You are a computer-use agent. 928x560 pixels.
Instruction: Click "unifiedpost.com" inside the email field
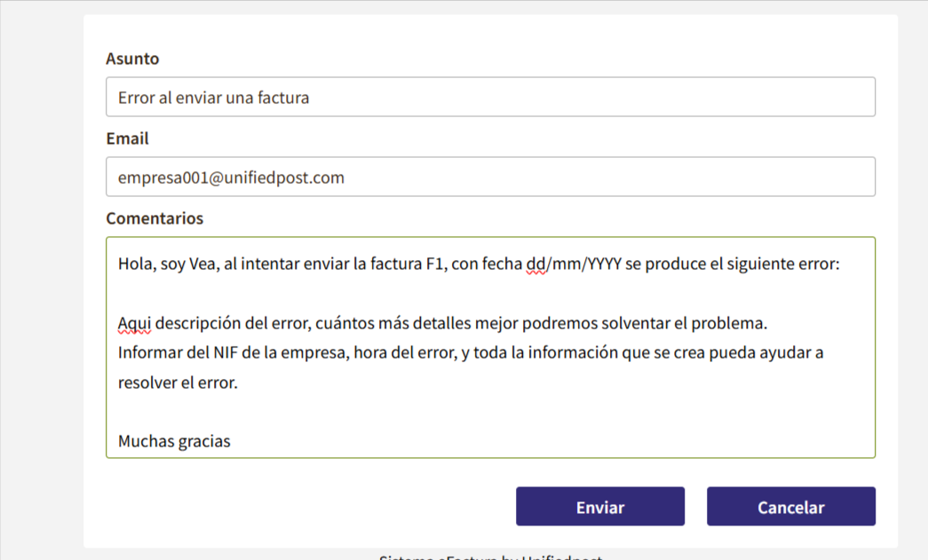(x=290, y=177)
